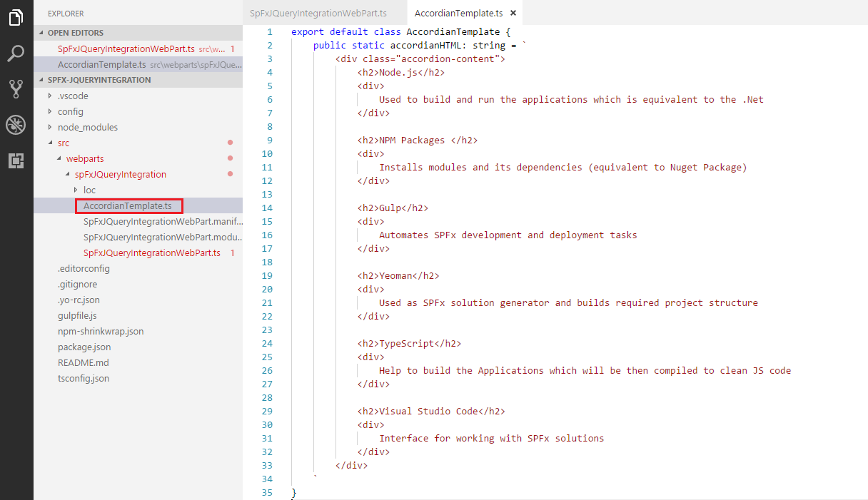This screenshot has width=868, height=500.
Task: Select tsconfig.json in the file tree
Action: [84, 378]
